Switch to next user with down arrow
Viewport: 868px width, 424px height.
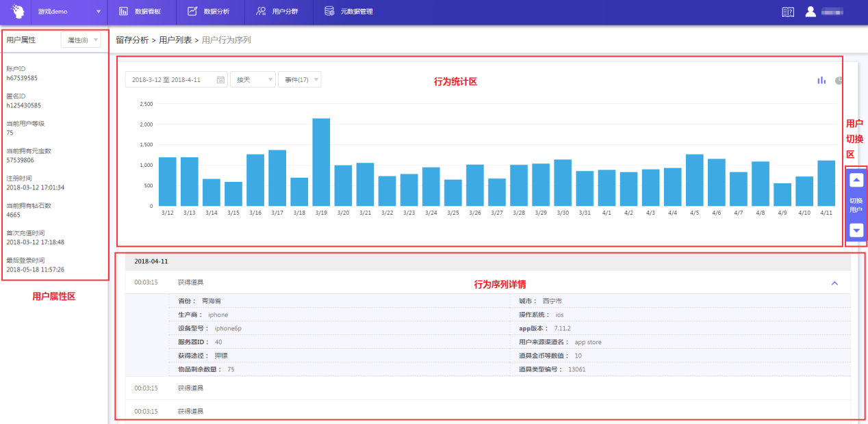[x=856, y=230]
